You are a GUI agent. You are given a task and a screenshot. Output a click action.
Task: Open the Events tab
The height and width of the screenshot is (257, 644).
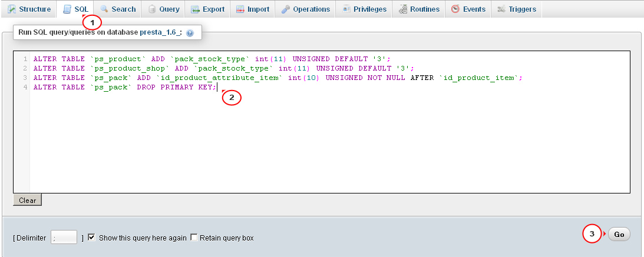coord(468,9)
